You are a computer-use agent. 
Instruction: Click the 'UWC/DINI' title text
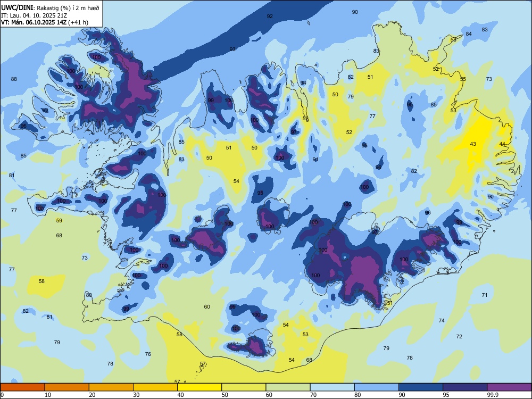17,8
